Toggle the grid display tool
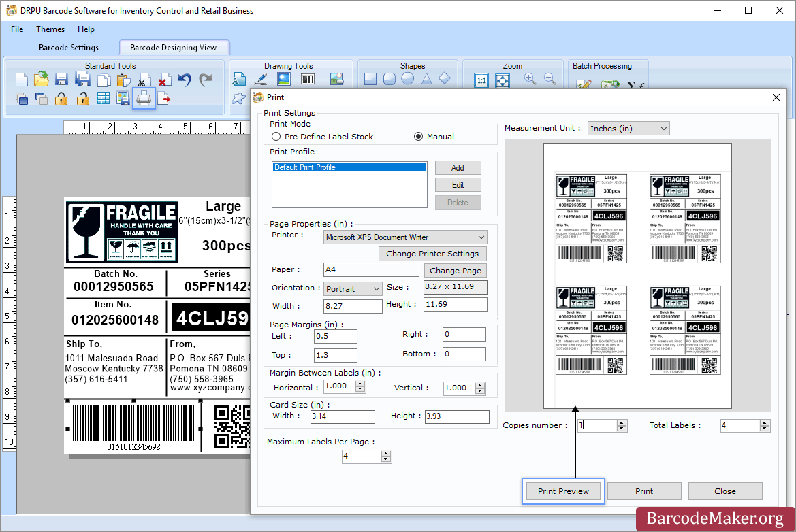This screenshot has height=532, width=796. pyautogui.click(x=103, y=99)
